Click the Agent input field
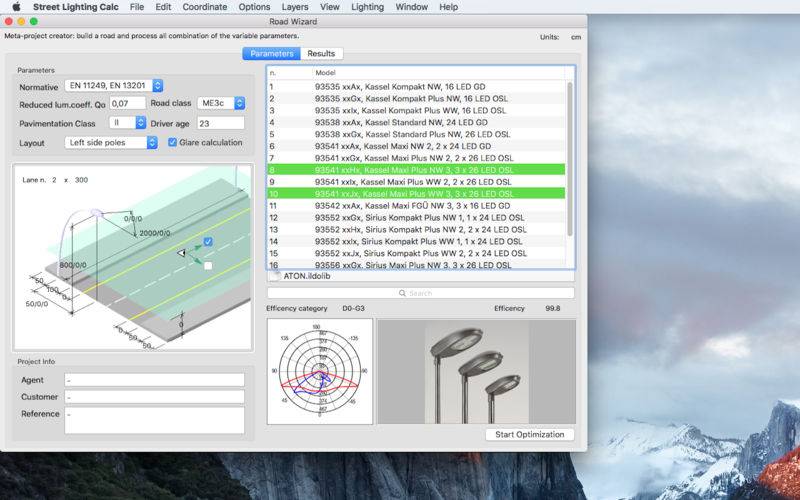This screenshot has height=500, width=800. click(x=155, y=380)
